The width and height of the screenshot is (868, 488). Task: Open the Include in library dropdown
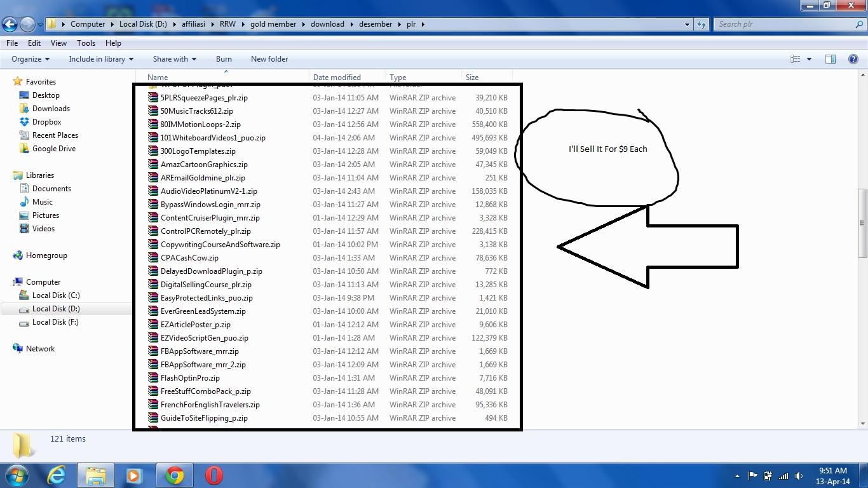[100, 59]
